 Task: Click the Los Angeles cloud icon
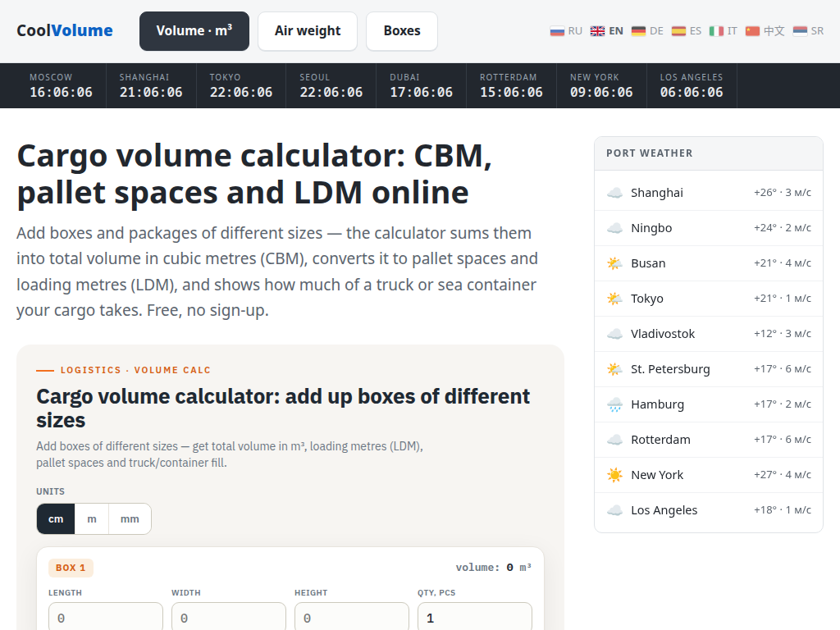click(x=614, y=510)
